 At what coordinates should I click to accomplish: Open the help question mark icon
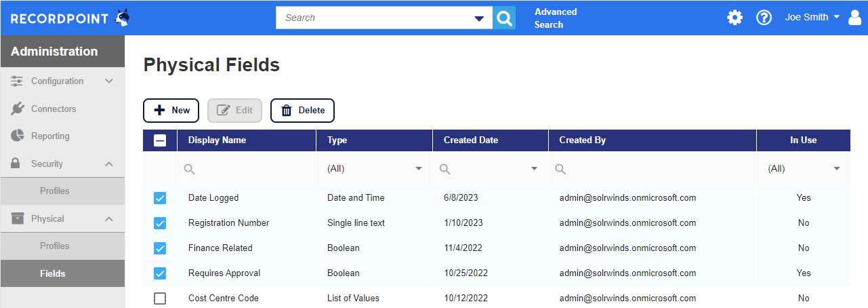pos(764,18)
